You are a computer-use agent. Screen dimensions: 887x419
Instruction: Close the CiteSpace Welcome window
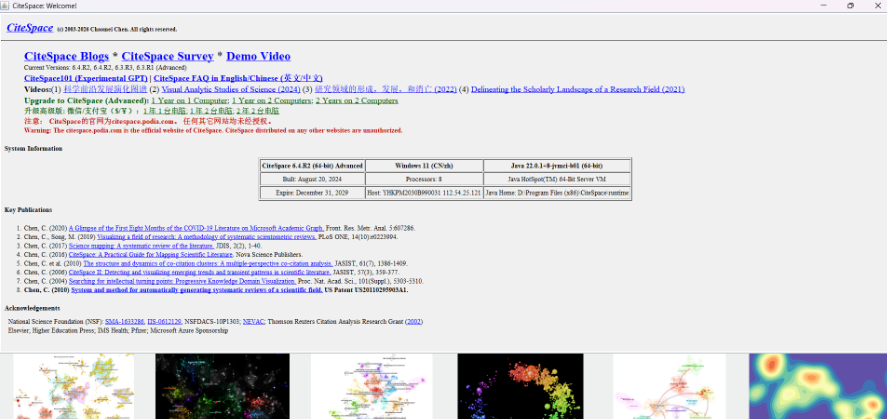point(875,6)
